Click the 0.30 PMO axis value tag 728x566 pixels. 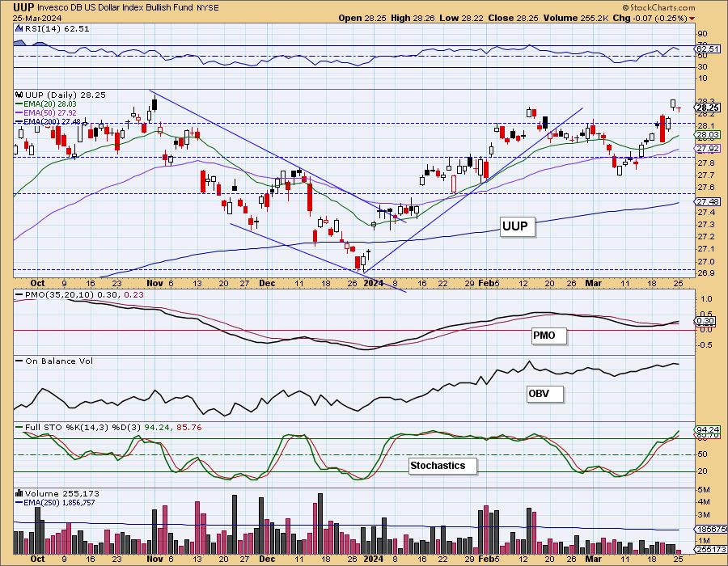pos(706,320)
